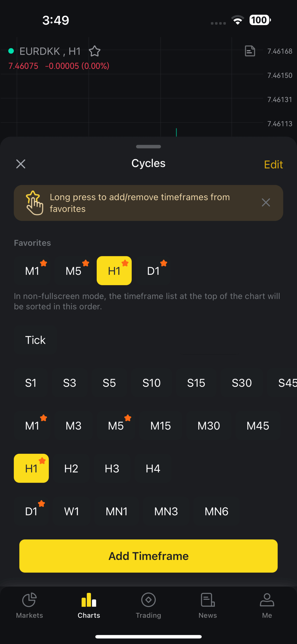This screenshot has height=644, width=297.
Task: Select the D1 timeframe in Favorites
Action: click(154, 271)
